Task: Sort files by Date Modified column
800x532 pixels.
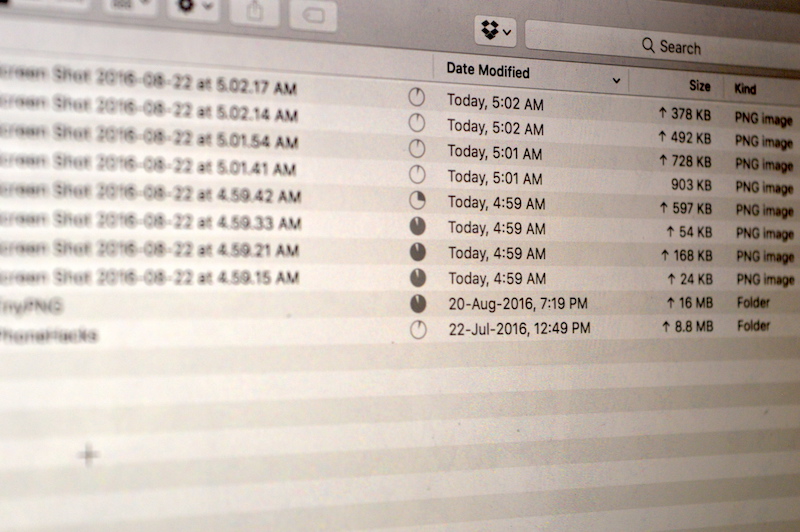Action: point(488,72)
